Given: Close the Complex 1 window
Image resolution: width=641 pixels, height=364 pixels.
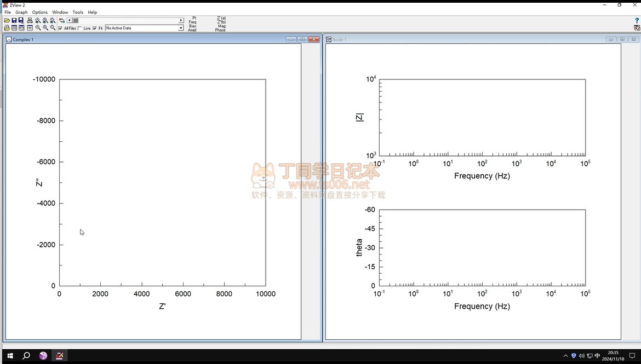Looking at the screenshot, I should point(314,39).
